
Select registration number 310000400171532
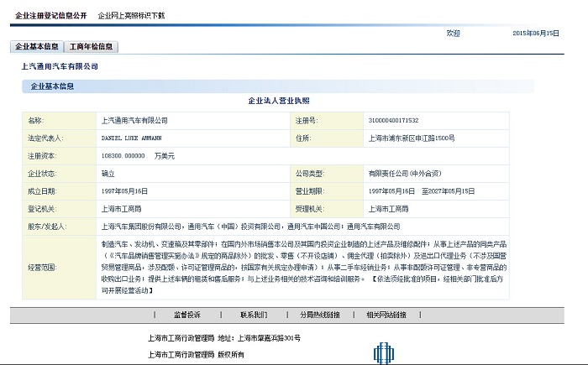tap(393, 120)
